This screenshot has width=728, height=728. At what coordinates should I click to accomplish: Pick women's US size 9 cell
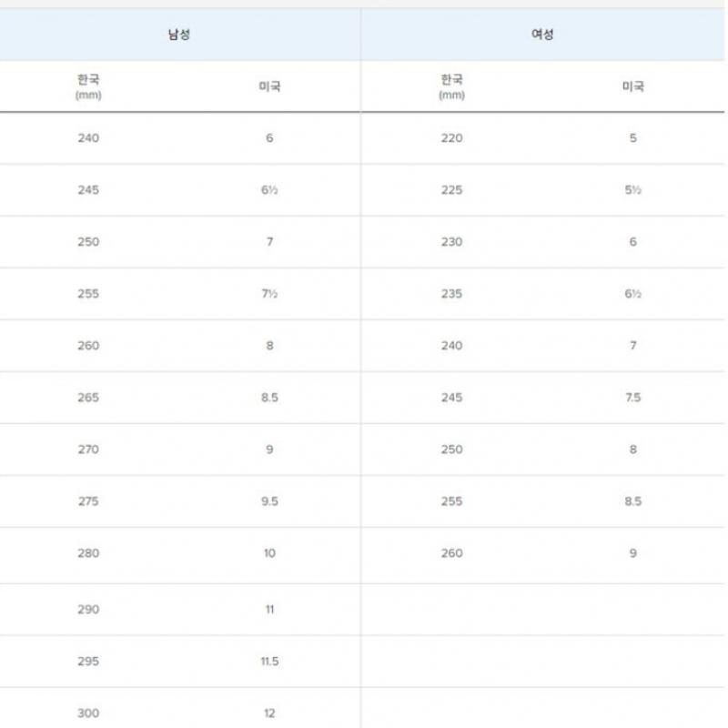click(632, 553)
